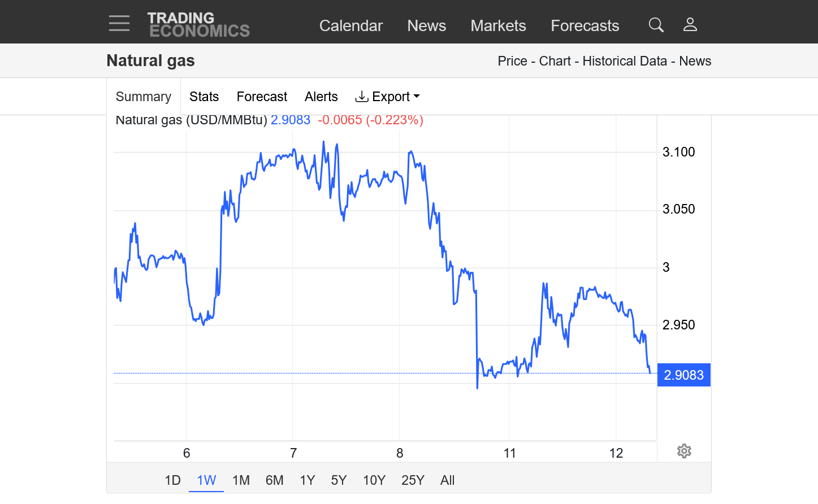Show All historical data range

tap(447, 480)
